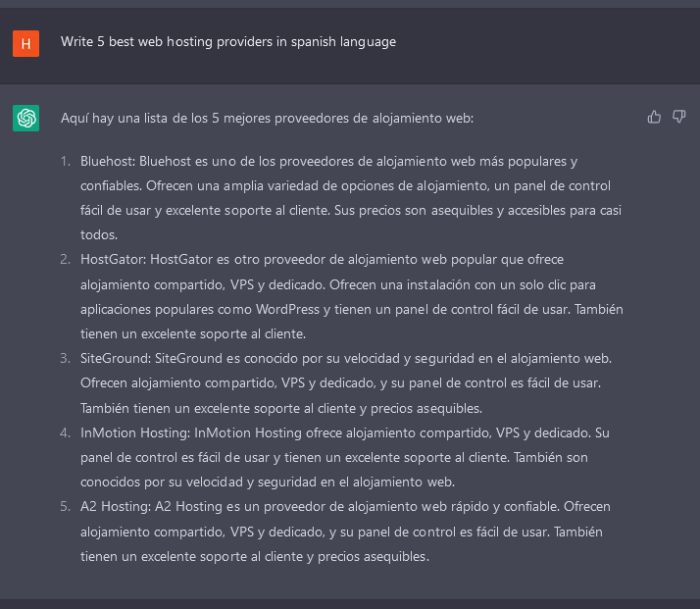The image size is (700, 609).
Task: Click the orange H user avatar
Action: 25,44
